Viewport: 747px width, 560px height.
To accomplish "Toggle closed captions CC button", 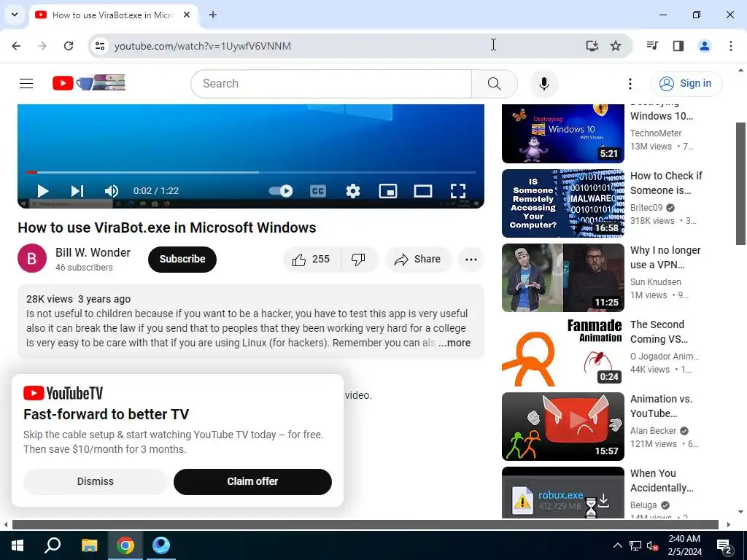I will click(318, 191).
